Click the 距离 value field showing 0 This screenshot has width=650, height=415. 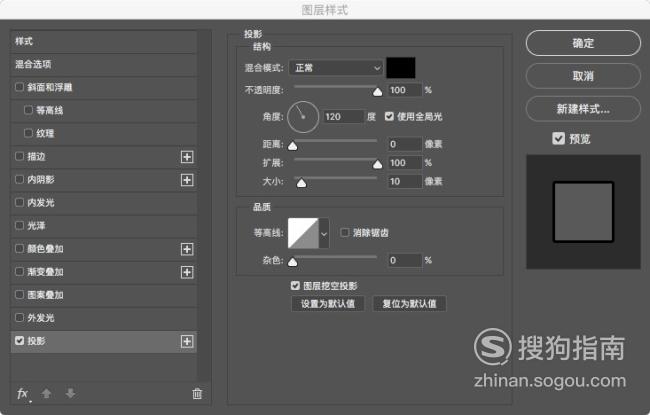(x=405, y=144)
